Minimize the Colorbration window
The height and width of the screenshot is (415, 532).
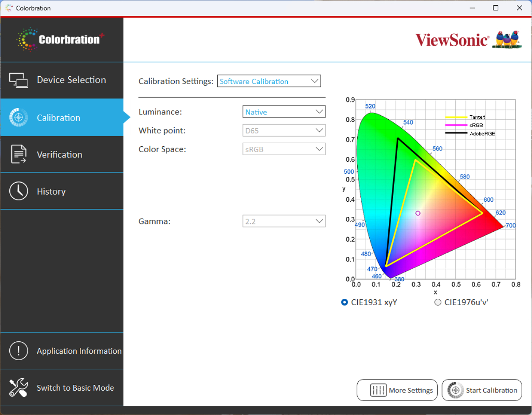pyautogui.click(x=471, y=8)
